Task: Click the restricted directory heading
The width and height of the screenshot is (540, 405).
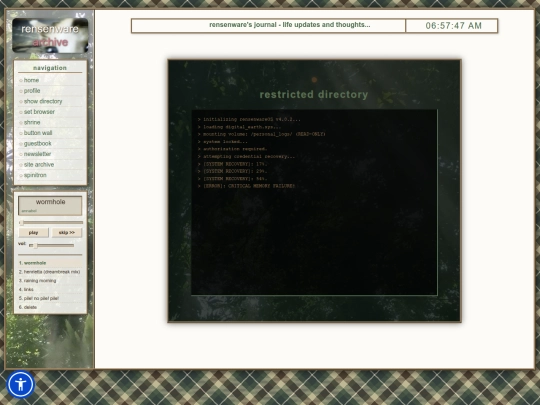Action: (x=314, y=94)
